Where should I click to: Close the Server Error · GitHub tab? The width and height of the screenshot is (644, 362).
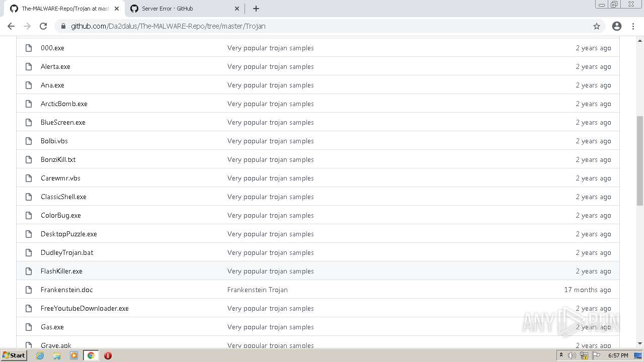tap(237, 9)
